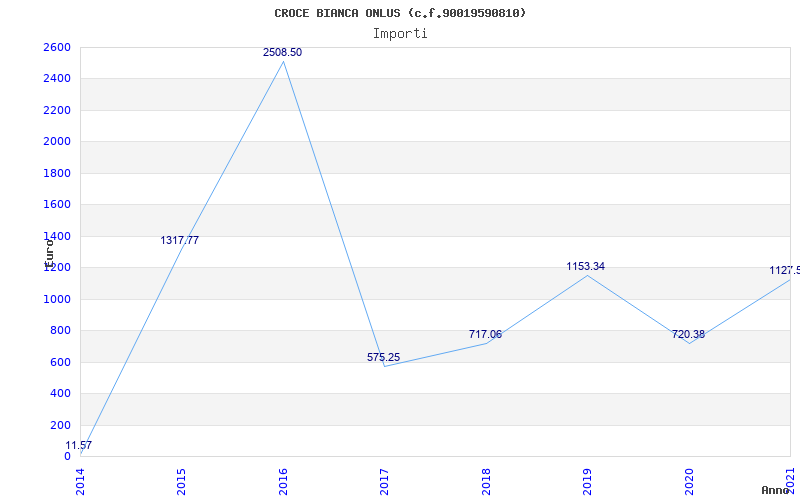
Task: Click the 1000 y-axis tick label
Action: [x=57, y=299]
